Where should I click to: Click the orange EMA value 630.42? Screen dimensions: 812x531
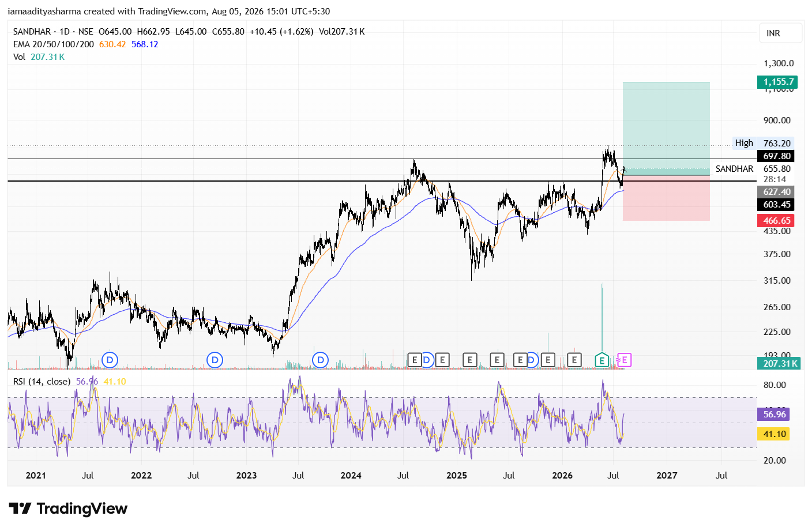[112, 44]
